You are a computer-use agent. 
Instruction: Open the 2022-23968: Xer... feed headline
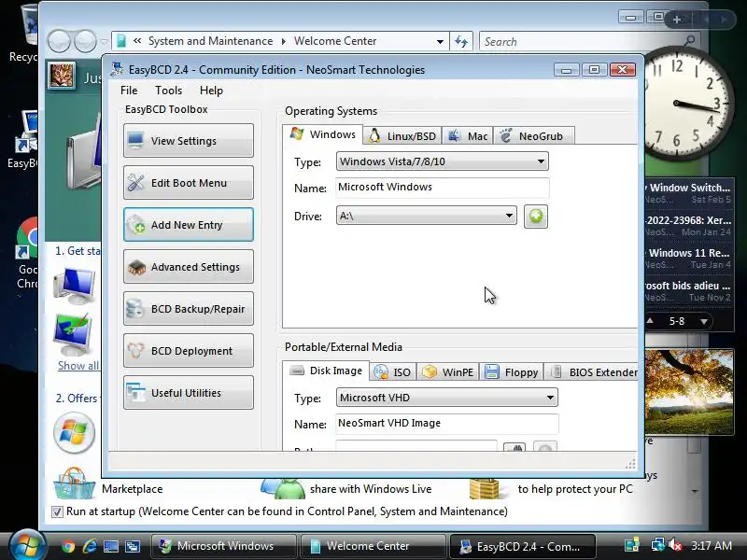689,220
